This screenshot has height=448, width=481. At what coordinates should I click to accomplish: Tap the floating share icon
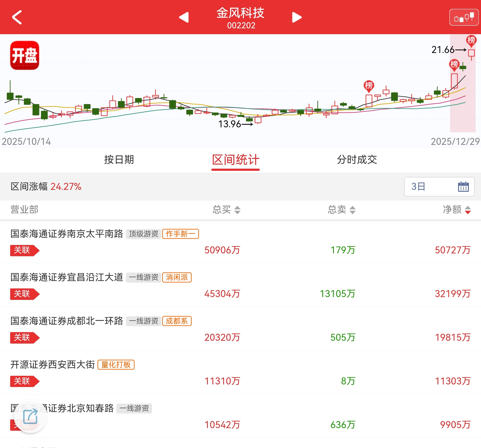(30, 417)
